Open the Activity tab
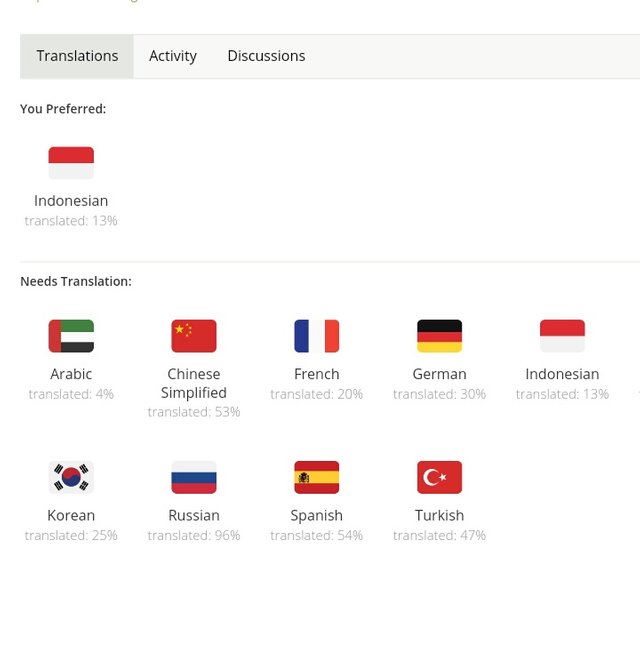 click(173, 56)
